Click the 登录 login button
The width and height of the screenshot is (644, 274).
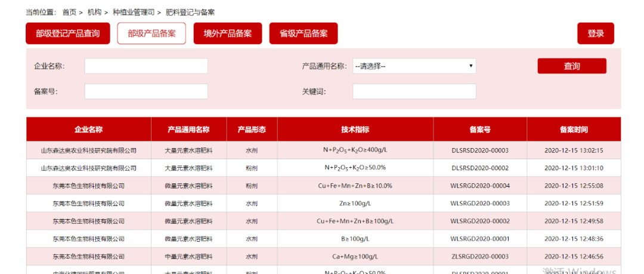click(595, 33)
